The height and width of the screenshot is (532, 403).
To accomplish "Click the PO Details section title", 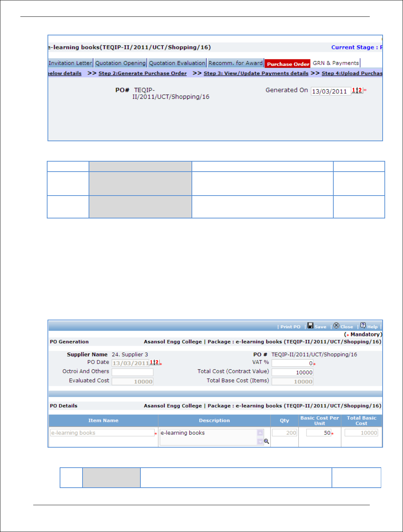I will [64, 406].
